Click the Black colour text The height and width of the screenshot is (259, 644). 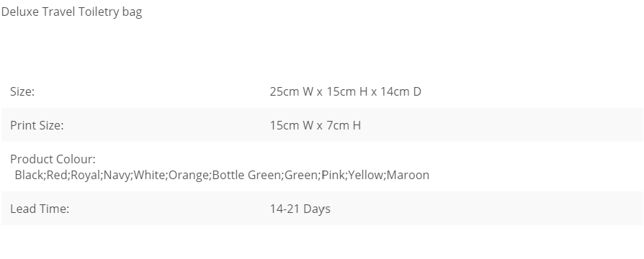[x=29, y=176]
